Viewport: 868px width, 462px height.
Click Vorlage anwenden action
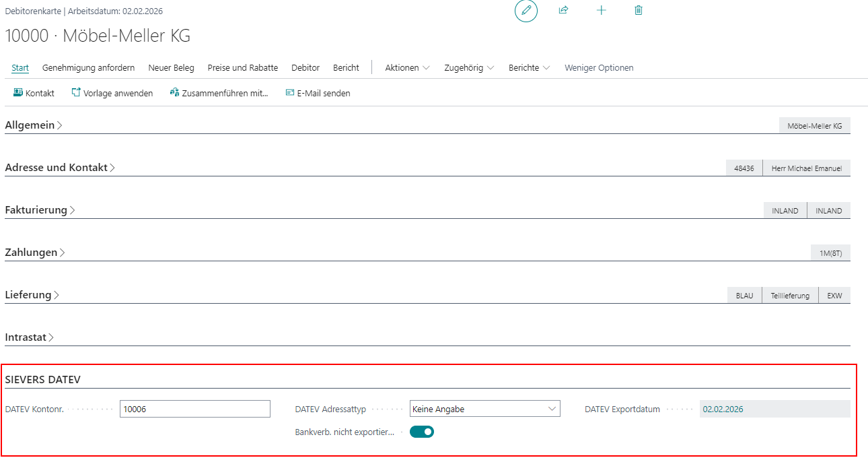click(x=112, y=93)
